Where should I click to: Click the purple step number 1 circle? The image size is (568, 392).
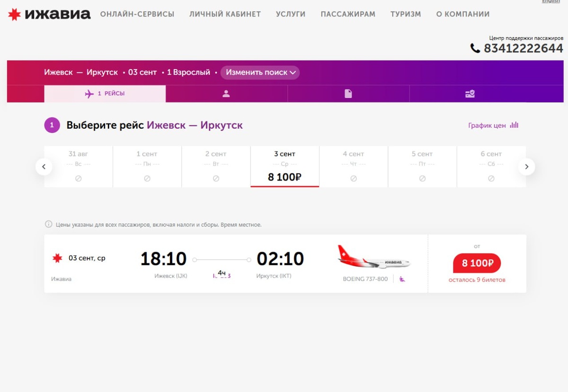pyautogui.click(x=52, y=125)
